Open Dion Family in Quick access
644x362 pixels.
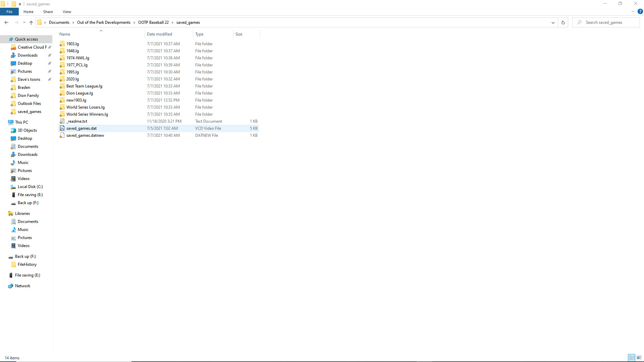click(28, 96)
